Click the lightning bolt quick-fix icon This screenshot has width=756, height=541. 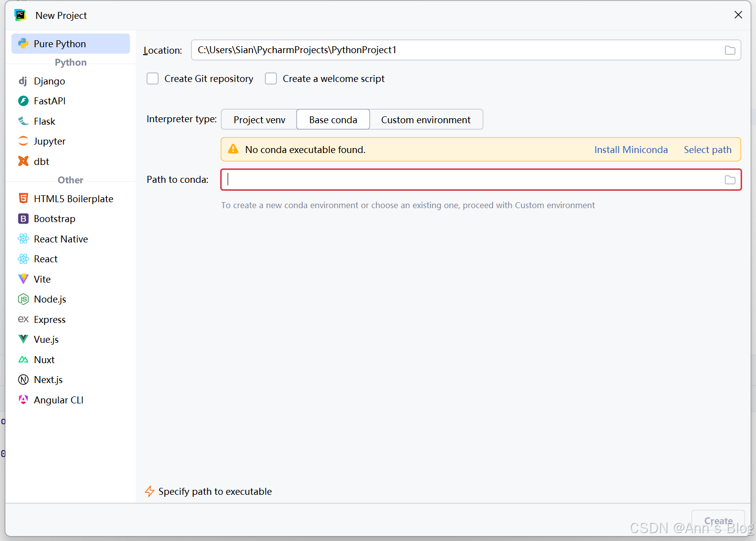click(x=150, y=491)
